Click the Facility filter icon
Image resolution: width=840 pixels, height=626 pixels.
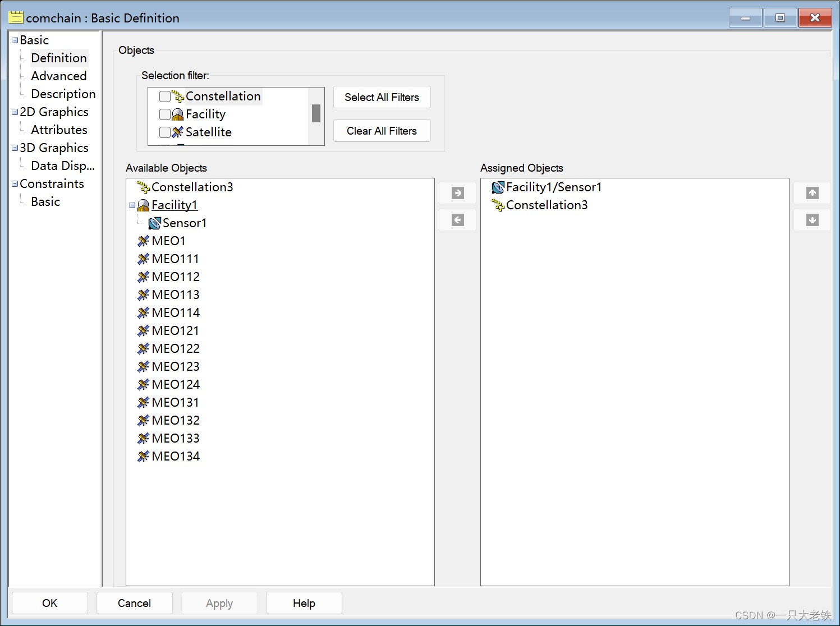[178, 114]
